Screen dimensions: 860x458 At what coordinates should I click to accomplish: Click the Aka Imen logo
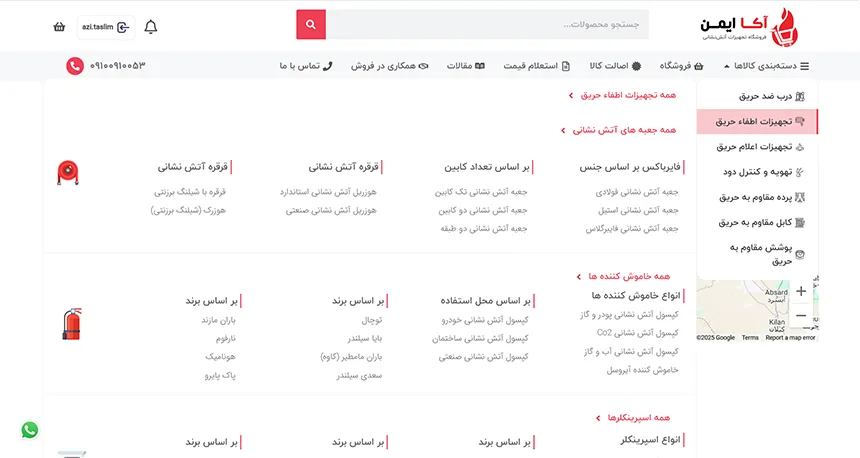coord(760,25)
